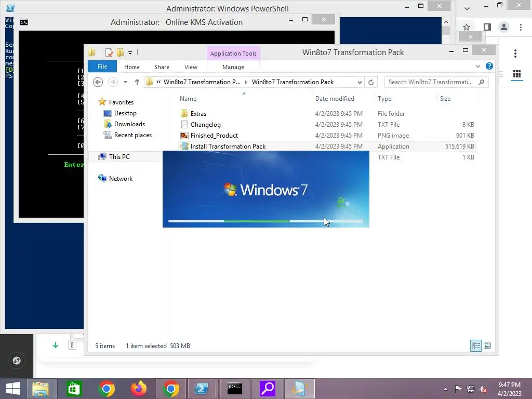Open the Google apps grid icon

pyautogui.click(x=517, y=74)
